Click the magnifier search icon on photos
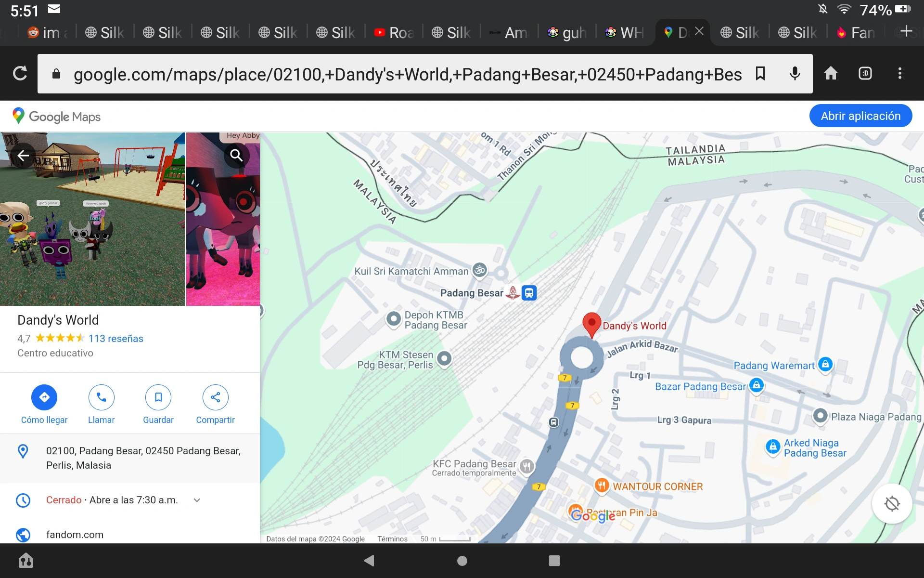This screenshot has width=924, height=578. (236, 155)
